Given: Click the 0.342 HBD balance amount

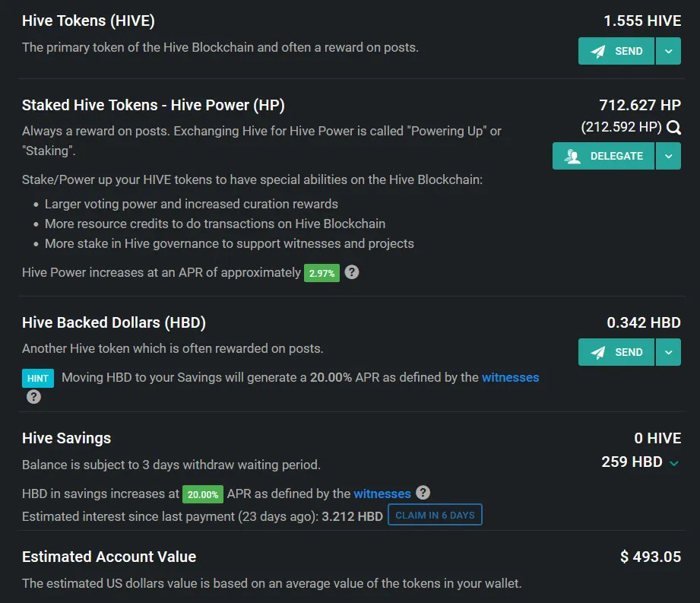Looking at the screenshot, I should point(644,322).
